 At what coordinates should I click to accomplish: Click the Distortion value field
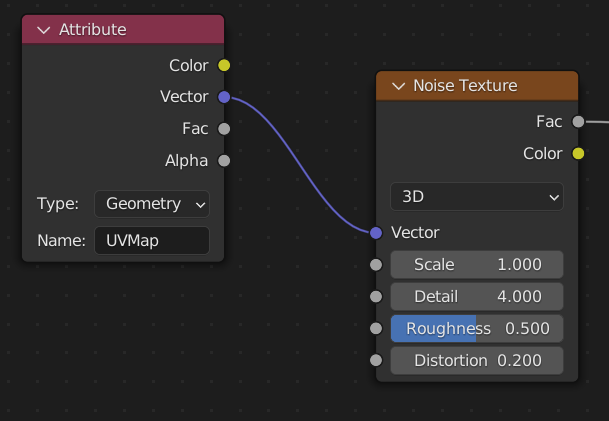coord(476,361)
